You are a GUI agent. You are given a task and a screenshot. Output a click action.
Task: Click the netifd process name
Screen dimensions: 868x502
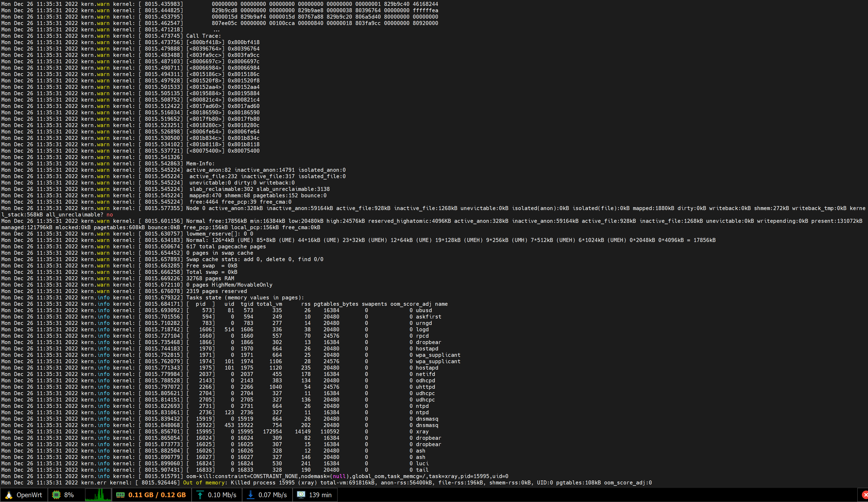click(425, 374)
